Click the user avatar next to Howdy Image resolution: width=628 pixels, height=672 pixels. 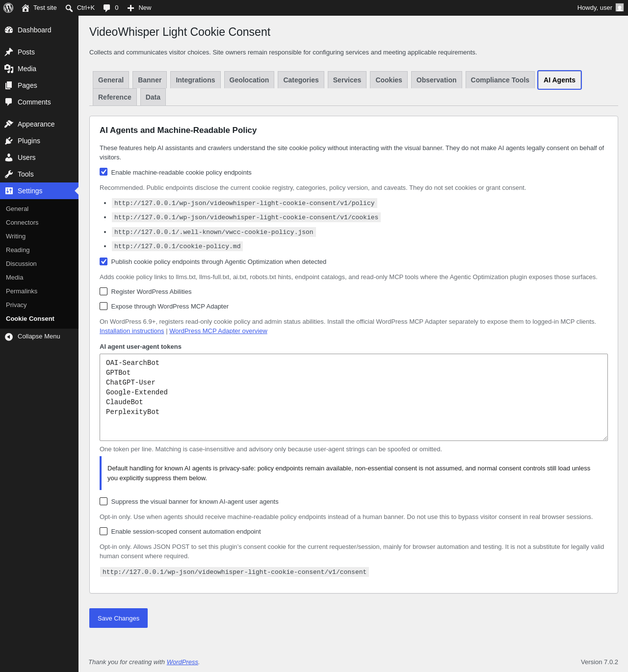point(620,7)
